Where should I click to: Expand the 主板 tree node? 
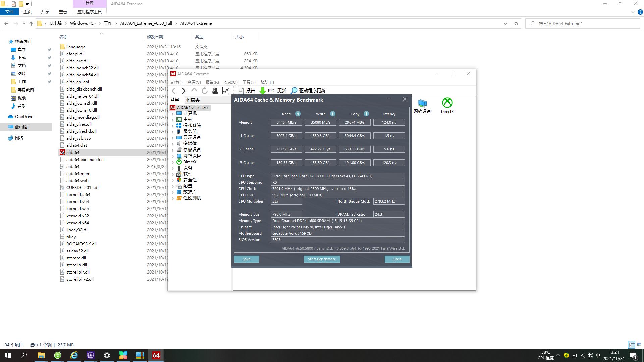(x=173, y=120)
